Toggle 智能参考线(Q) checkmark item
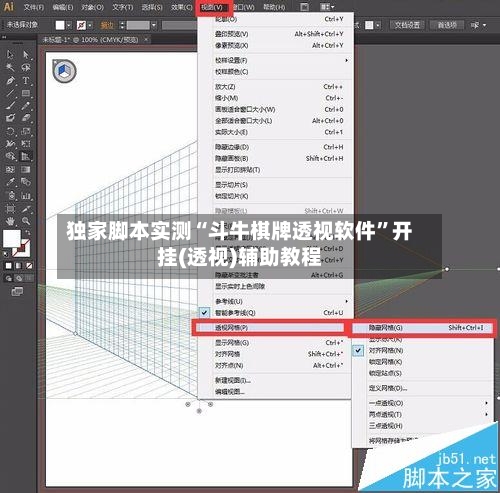 [276, 313]
